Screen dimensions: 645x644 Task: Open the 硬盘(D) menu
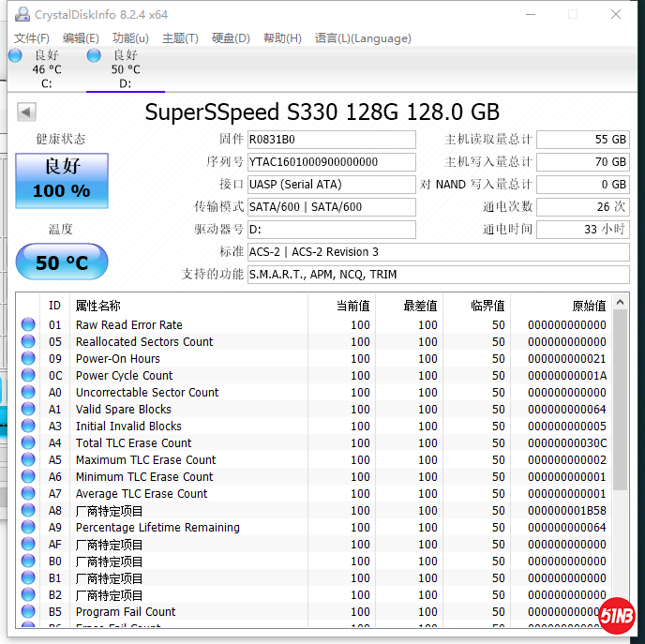coord(231,38)
